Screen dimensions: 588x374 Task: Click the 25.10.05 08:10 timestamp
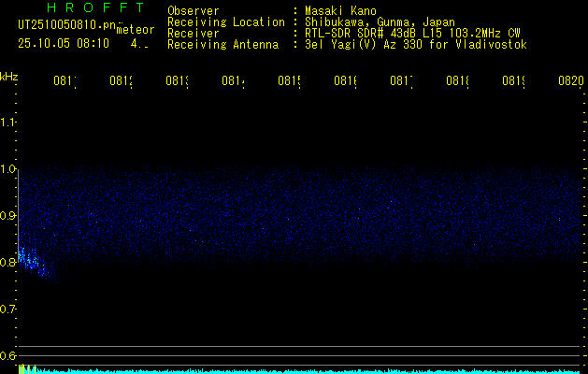(64, 43)
